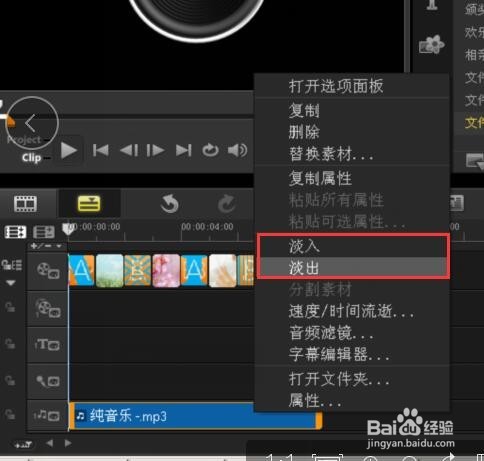Select the second blue A transition thumbnail
The height and width of the screenshot is (461, 484).
pos(194,270)
